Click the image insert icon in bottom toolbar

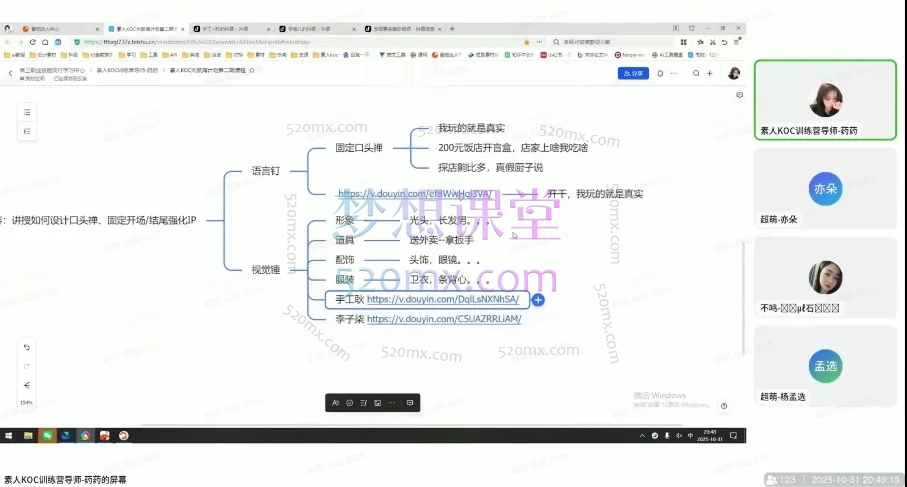(x=377, y=403)
